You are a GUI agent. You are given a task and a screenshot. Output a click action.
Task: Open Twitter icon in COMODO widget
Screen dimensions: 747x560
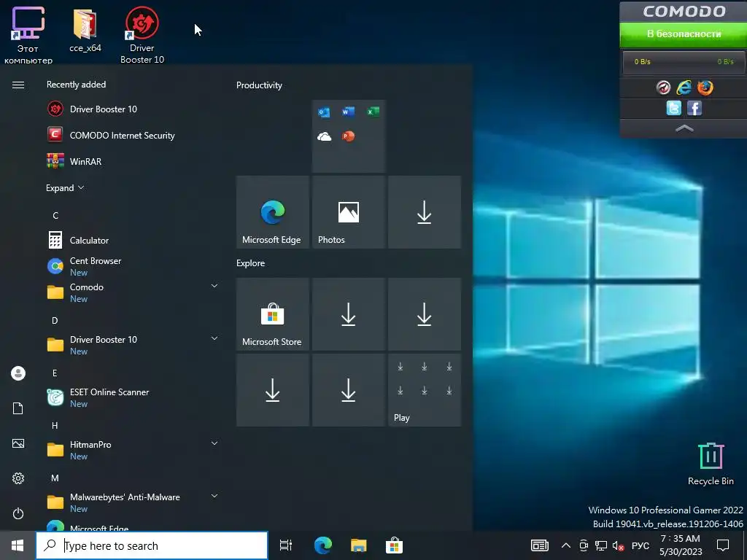point(673,108)
